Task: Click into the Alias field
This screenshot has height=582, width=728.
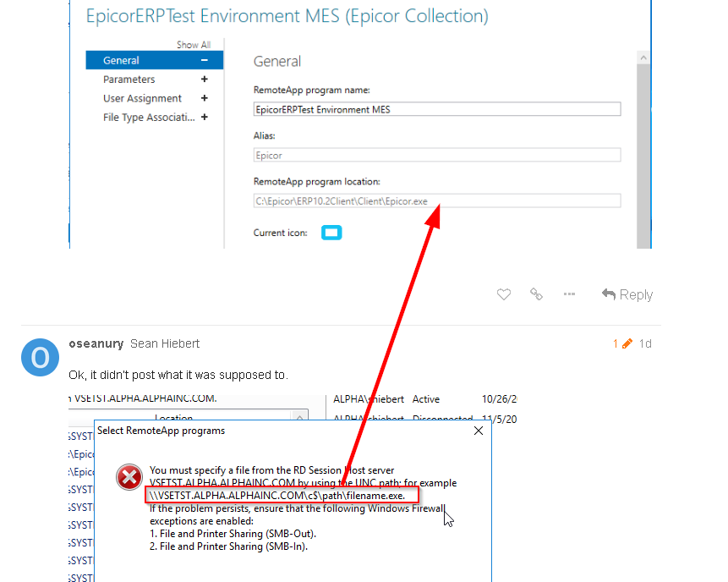Action: click(x=437, y=155)
